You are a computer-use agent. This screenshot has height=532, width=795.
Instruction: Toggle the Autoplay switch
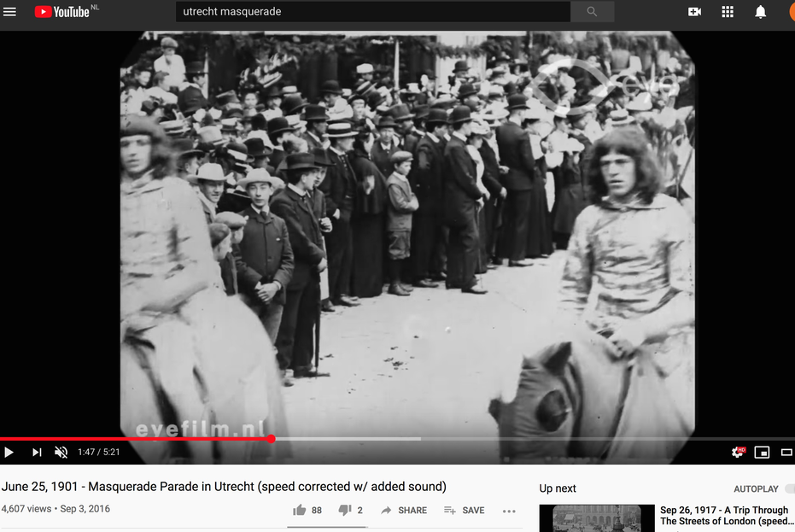[x=789, y=488]
